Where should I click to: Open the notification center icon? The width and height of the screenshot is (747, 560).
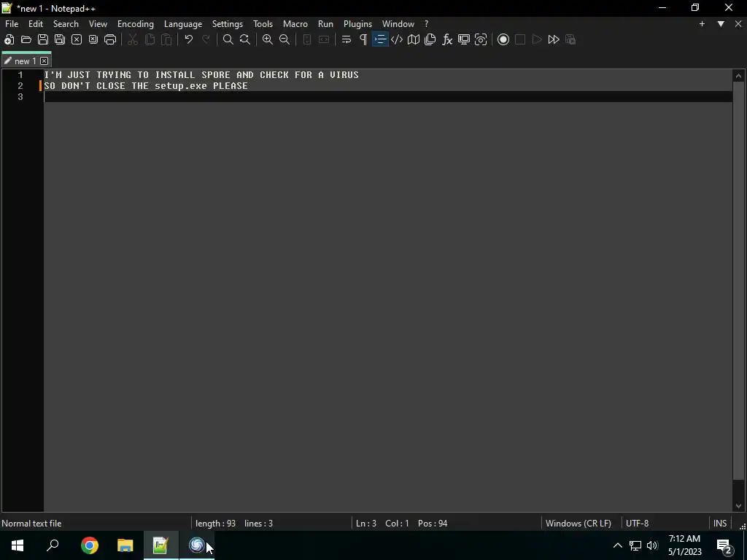pyautogui.click(x=724, y=546)
